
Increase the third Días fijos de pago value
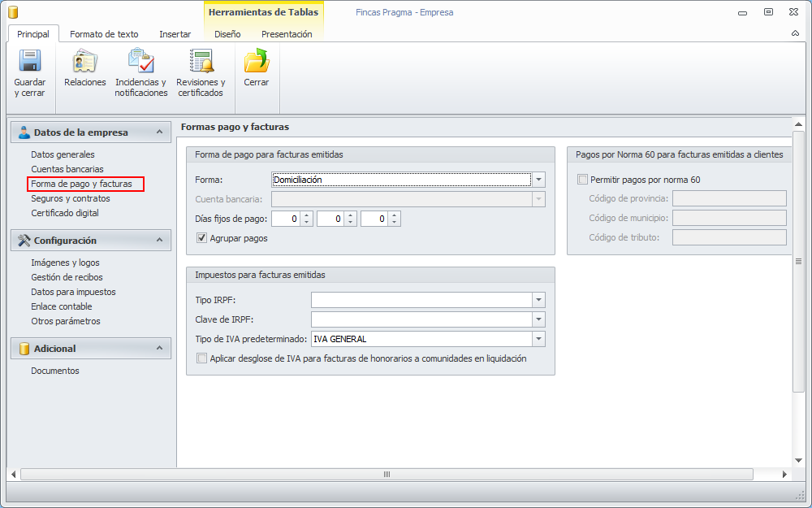coord(395,215)
